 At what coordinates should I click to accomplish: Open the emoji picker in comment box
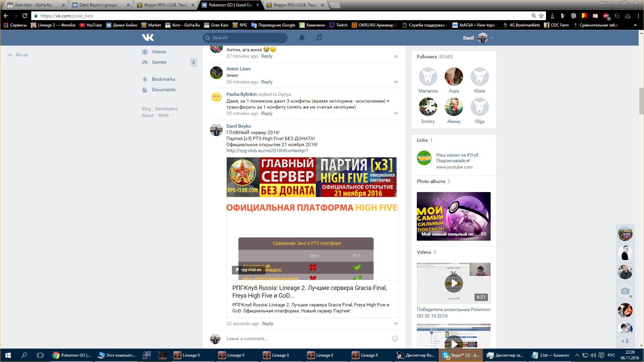click(x=395, y=339)
